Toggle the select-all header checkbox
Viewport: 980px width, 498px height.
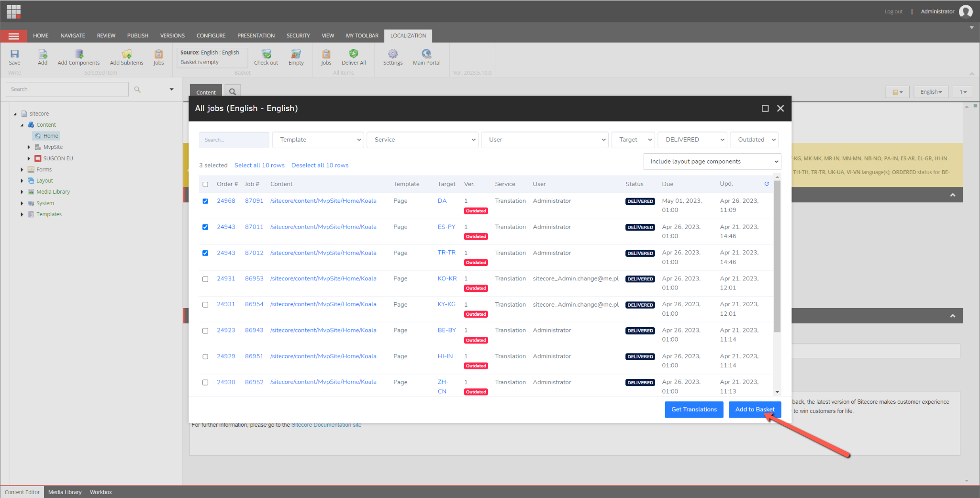pyautogui.click(x=205, y=184)
